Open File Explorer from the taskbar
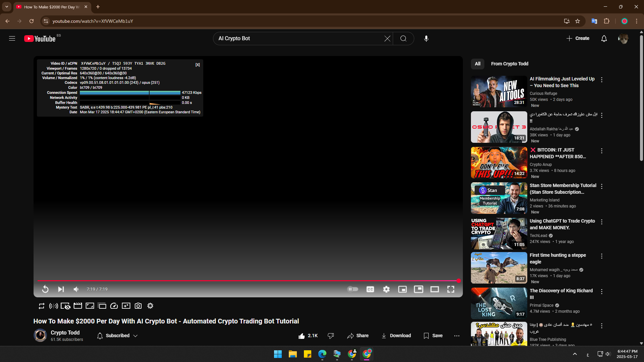The height and width of the screenshot is (362, 644). (x=292, y=354)
